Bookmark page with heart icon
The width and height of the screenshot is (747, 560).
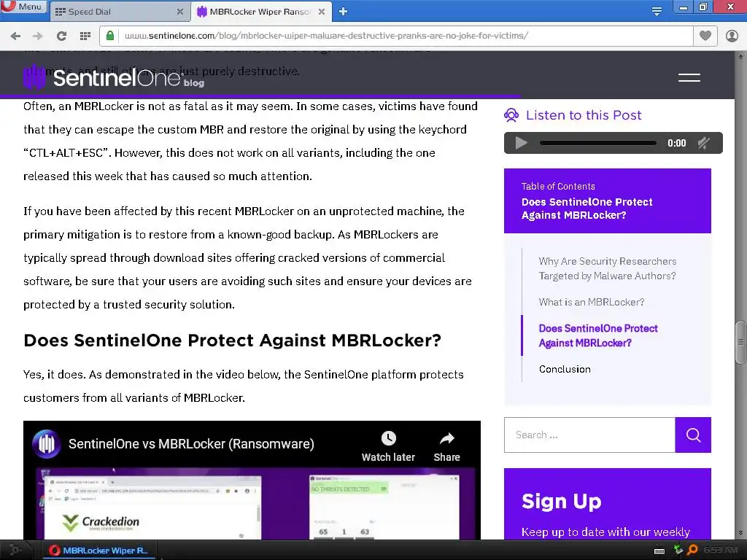[705, 36]
